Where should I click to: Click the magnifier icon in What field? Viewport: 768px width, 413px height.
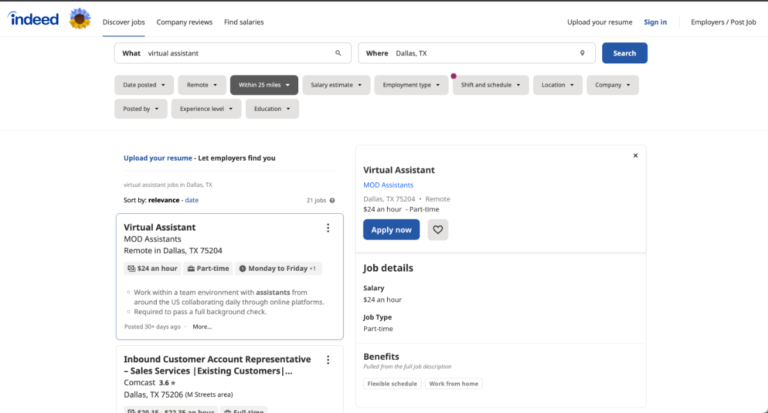pos(338,53)
